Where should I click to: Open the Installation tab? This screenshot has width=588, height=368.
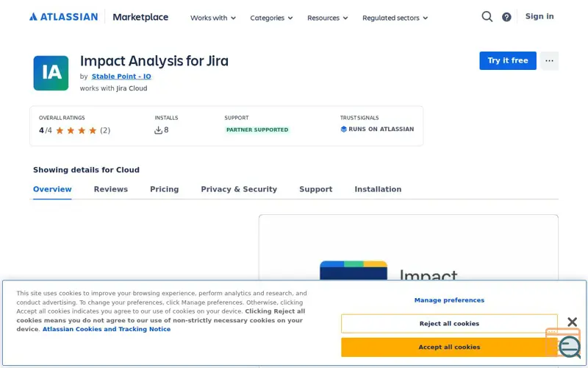pyautogui.click(x=378, y=189)
